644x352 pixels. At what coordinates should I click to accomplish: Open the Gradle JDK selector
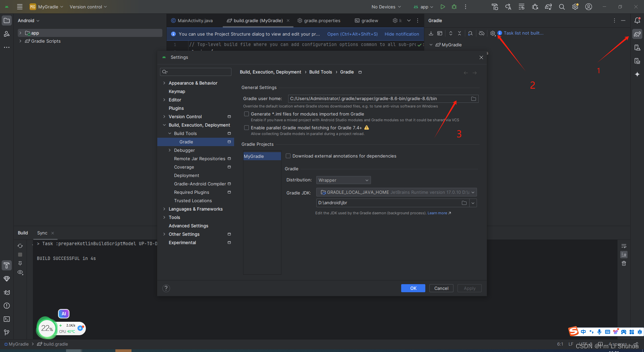(x=396, y=192)
